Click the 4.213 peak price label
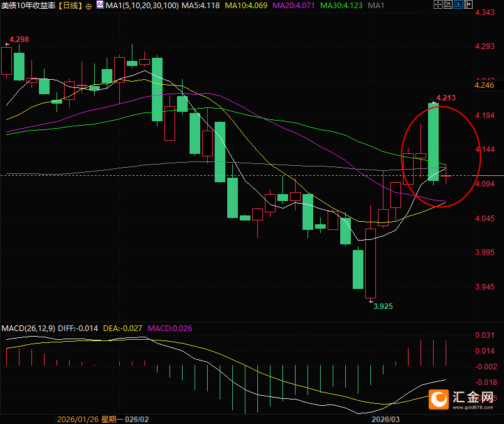This screenshot has height=424, width=504. [446, 98]
